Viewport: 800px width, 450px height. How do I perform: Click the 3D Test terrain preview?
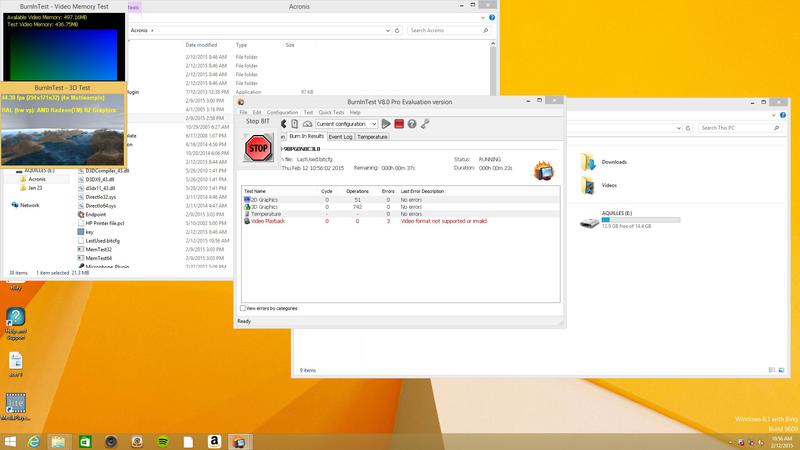tap(62, 130)
